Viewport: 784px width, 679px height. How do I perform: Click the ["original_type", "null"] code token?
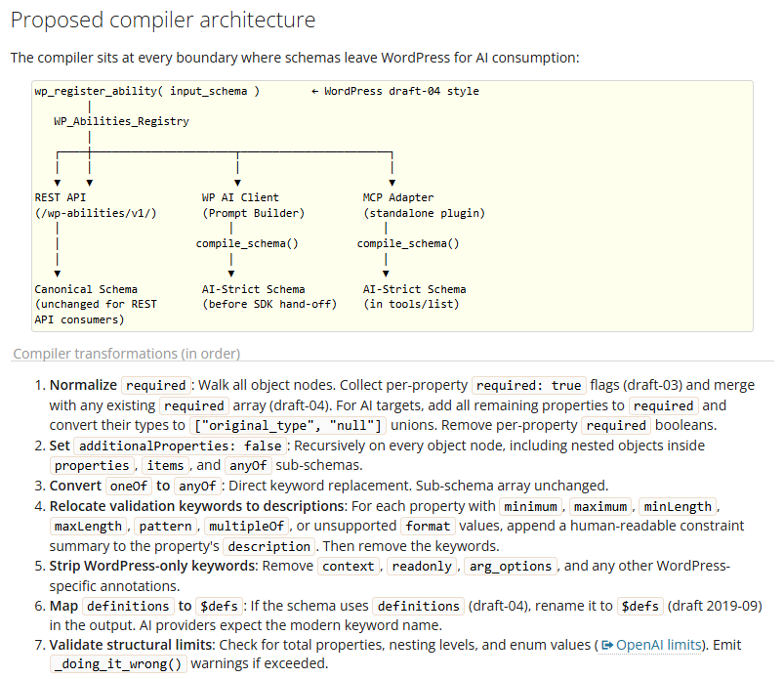click(287, 425)
